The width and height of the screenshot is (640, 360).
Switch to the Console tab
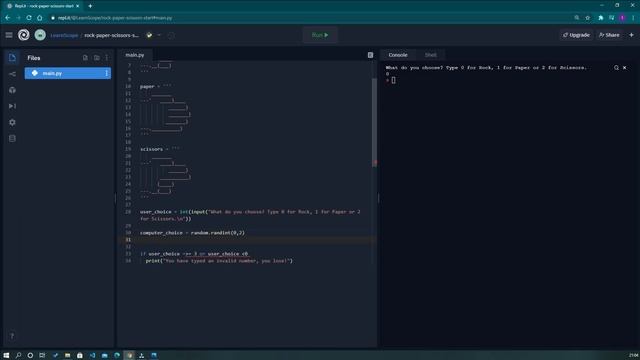tap(398, 55)
